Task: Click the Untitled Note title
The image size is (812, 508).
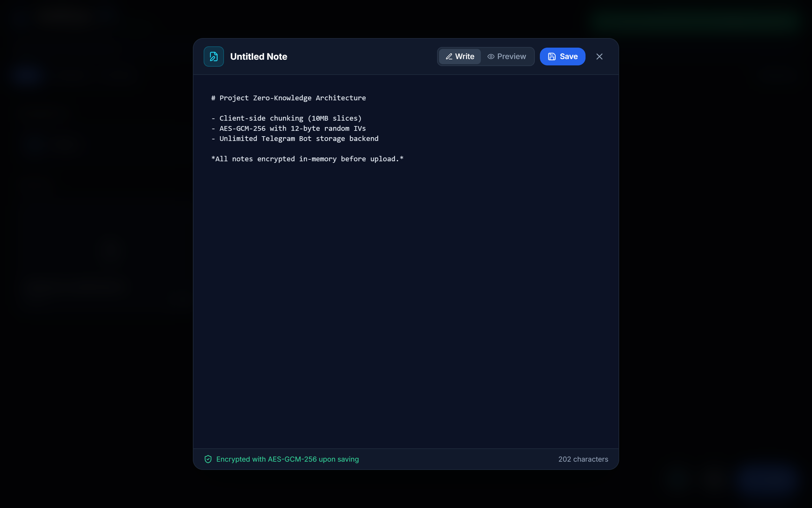Action: coord(259,57)
